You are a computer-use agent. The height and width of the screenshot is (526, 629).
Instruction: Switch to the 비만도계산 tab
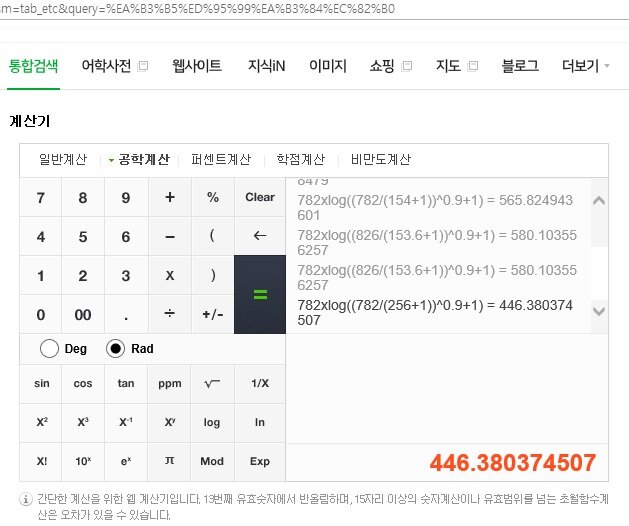[x=381, y=160]
